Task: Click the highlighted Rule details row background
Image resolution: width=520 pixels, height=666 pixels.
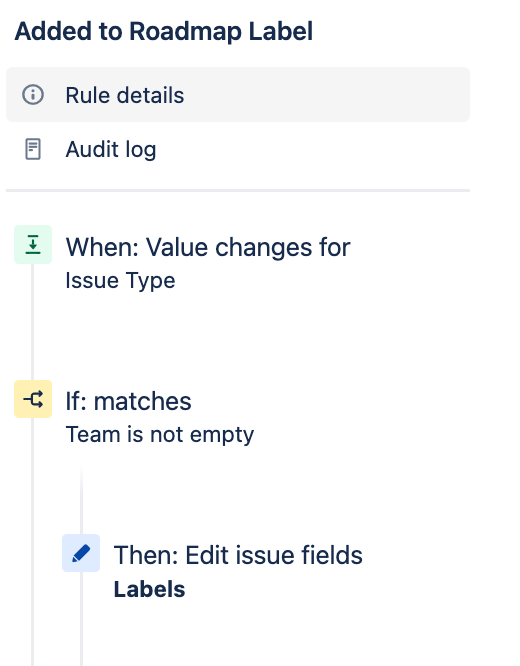Action: point(323,94)
